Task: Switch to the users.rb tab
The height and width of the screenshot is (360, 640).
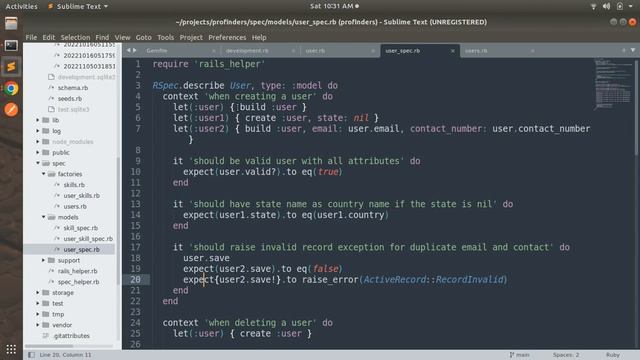Action: (476, 51)
